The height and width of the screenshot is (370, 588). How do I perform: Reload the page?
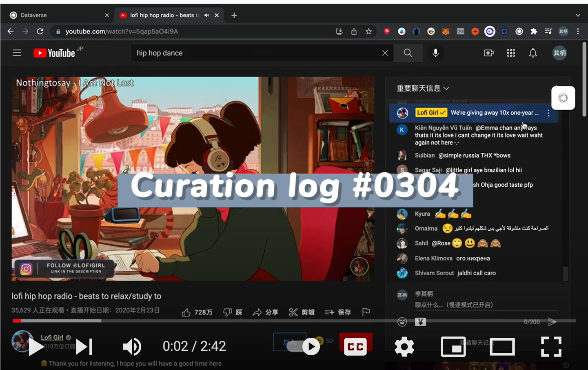[x=40, y=31]
